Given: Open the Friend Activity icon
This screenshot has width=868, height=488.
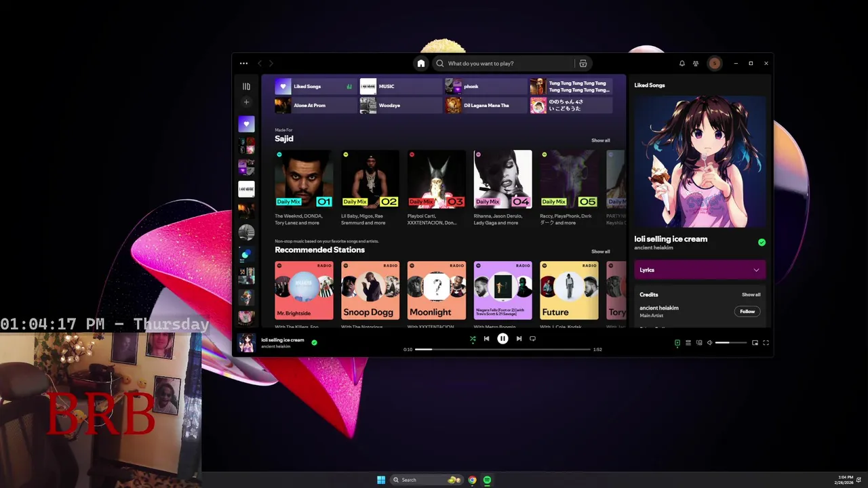Looking at the screenshot, I should pos(696,63).
